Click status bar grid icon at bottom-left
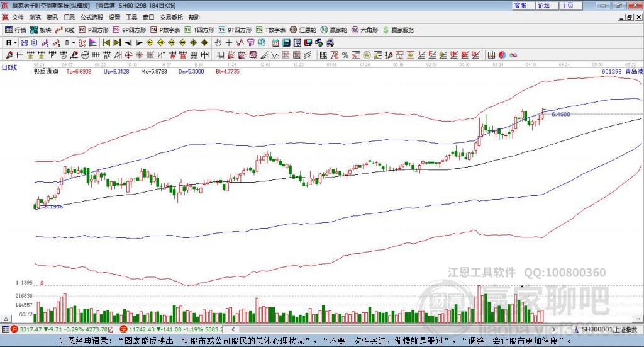 5,329
